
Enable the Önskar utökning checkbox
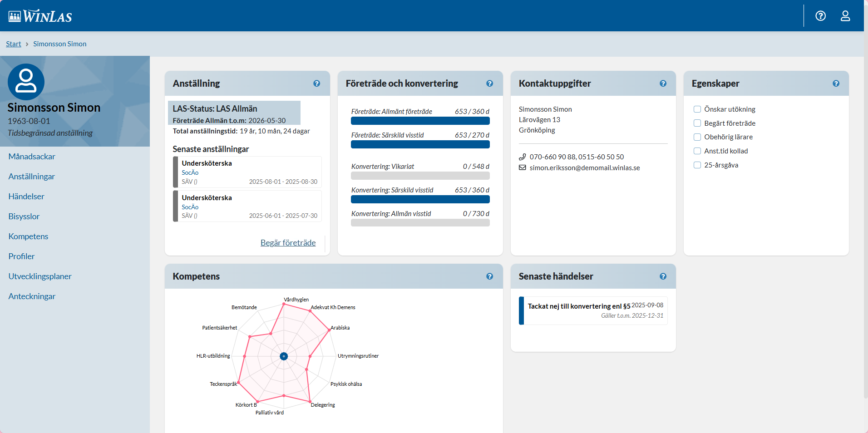pos(697,109)
